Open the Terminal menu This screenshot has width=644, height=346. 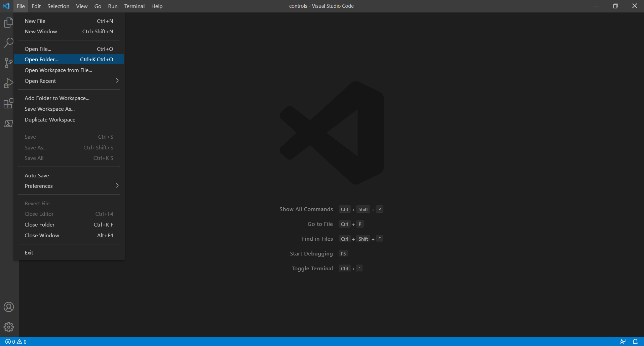pos(134,6)
